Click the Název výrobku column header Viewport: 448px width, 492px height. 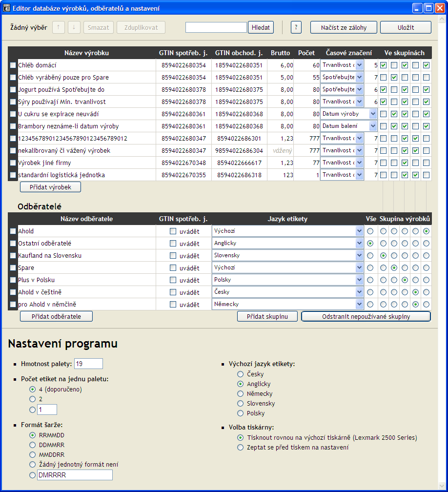pyautogui.click(x=86, y=53)
